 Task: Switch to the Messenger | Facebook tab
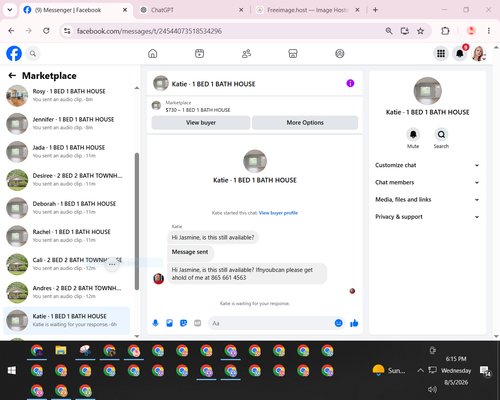(x=76, y=10)
